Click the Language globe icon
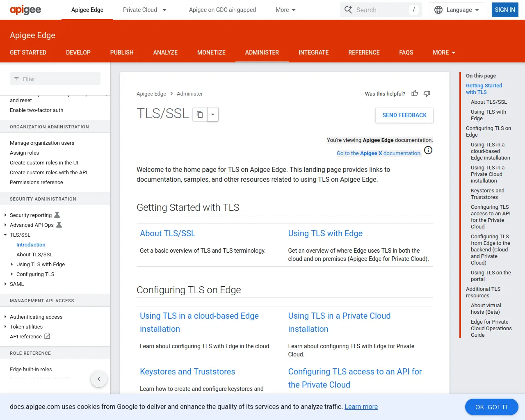Image resolution: width=525 pixels, height=420 pixels. pos(438,10)
